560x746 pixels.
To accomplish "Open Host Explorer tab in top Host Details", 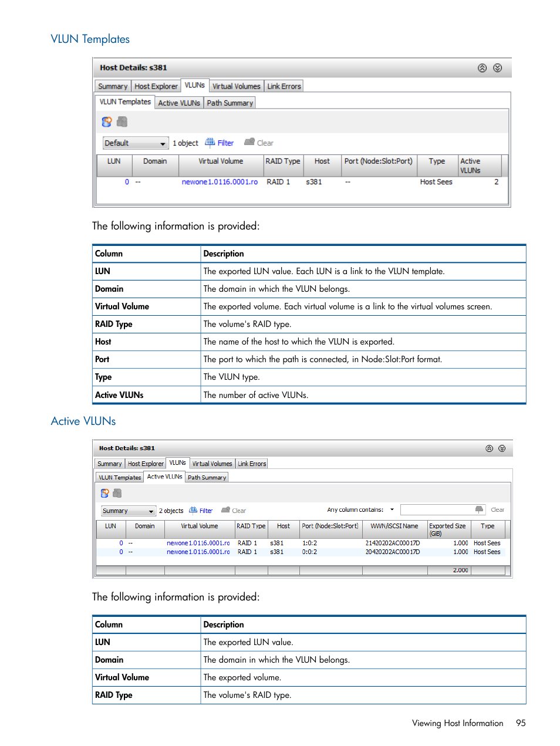I will pos(156,86).
